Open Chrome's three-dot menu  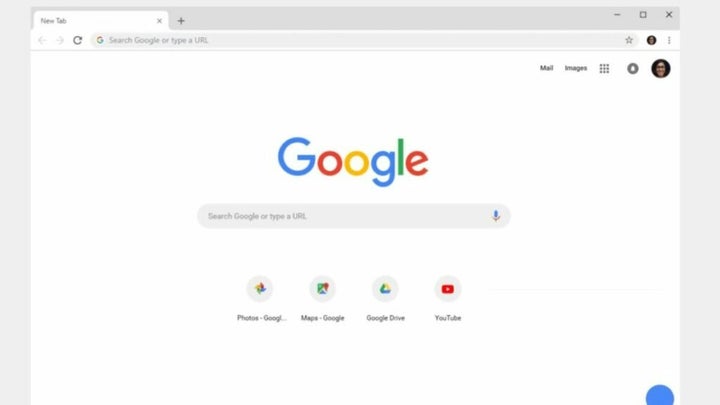click(669, 40)
